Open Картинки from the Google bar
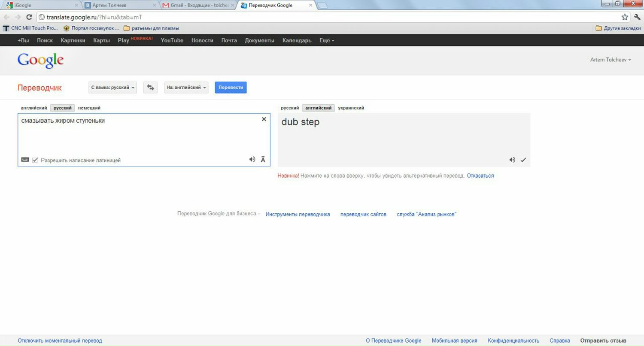The width and height of the screenshot is (644, 346). [x=73, y=40]
